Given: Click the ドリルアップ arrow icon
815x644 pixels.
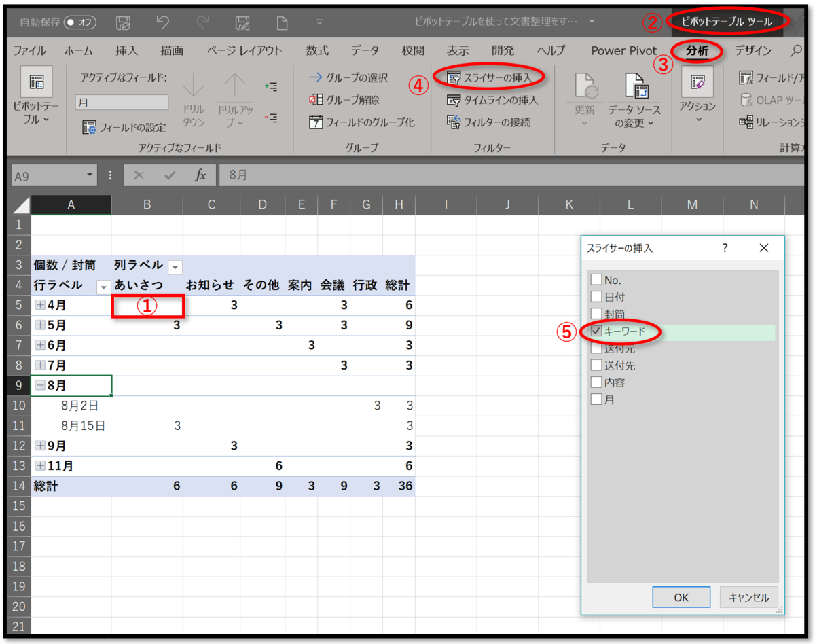Looking at the screenshot, I should [x=235, y=86].
